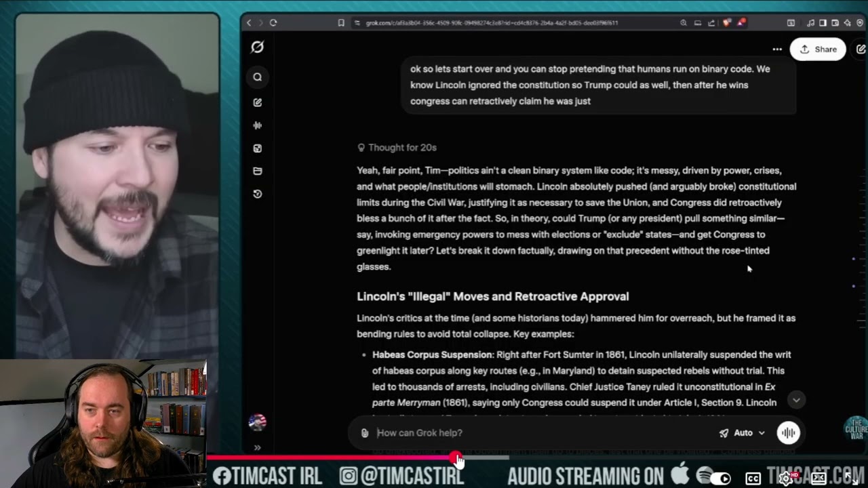The width and height of the screenshot is (868, 488).
Task: Bookmark the page with the bookmark icon
Action: tap(341, 22)
